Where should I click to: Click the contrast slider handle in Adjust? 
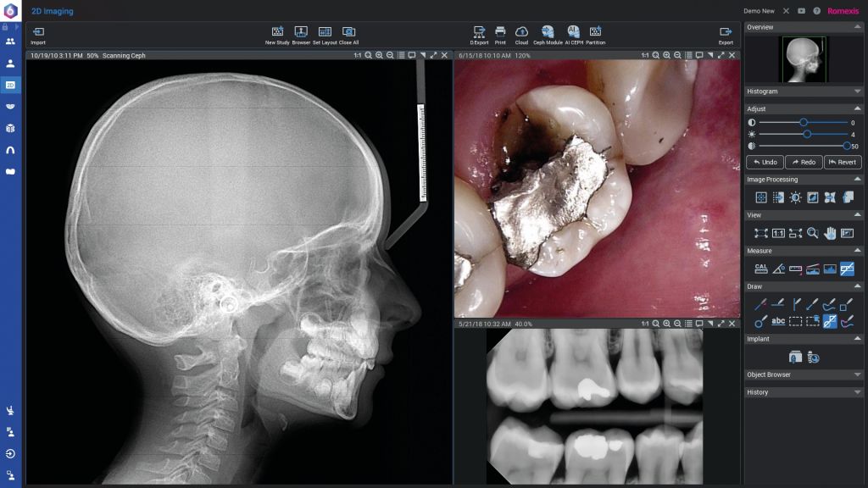click(x=803, y=123)
